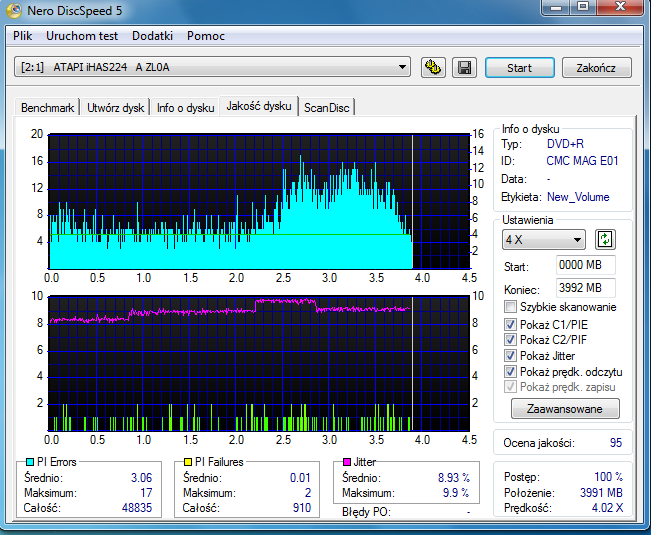Click the cyan PI Errors legend swatch
This screenshot has width=651, height=535.
(x=30, y=462)
